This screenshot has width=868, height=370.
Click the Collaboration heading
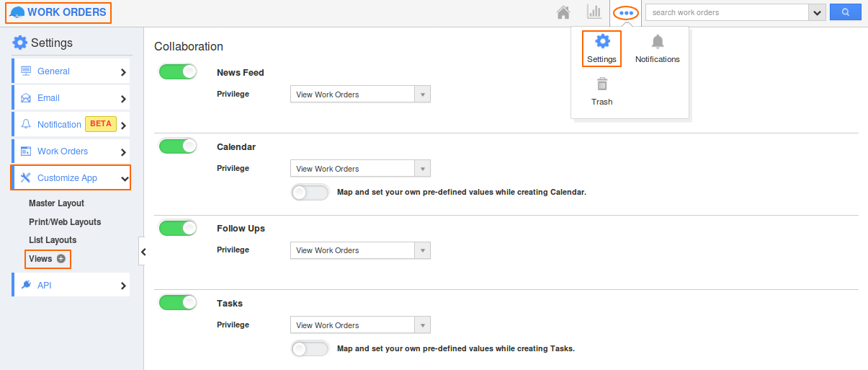(189, 46)
